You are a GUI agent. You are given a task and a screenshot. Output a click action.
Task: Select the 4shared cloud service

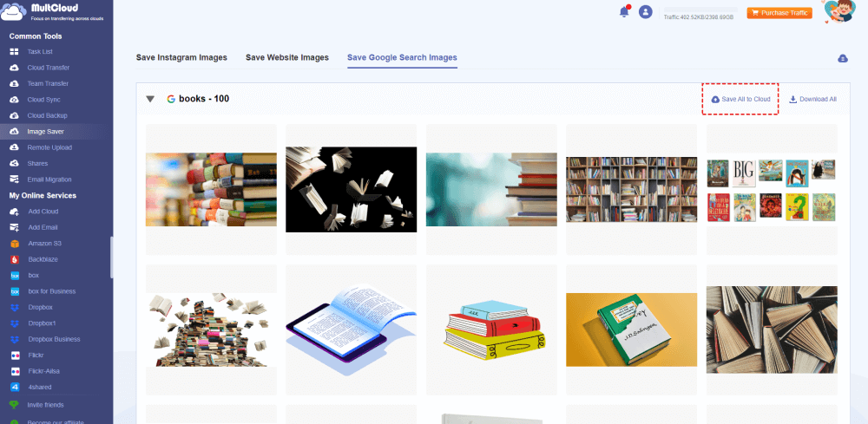[x=39, y=387]
